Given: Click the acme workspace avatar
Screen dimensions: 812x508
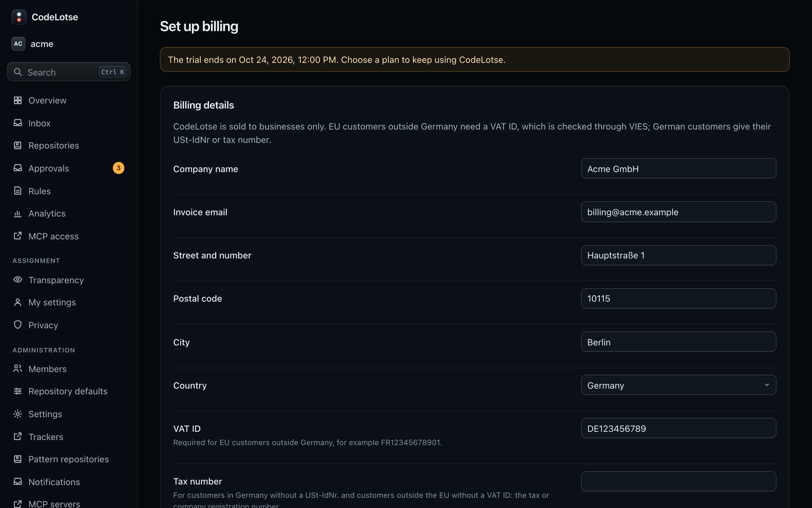Looking at the screenshot, I should click(x=18, y=44).
